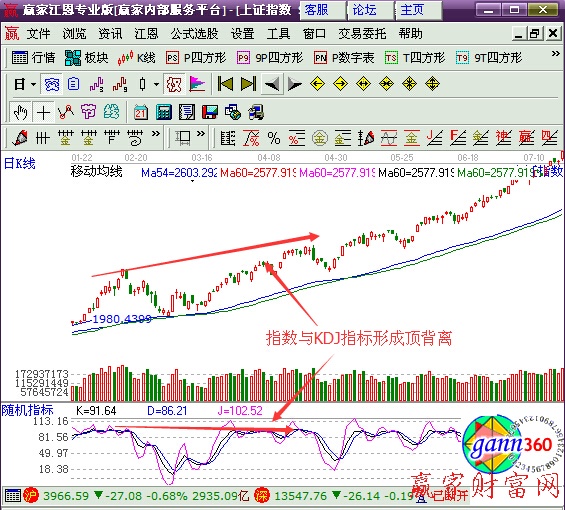
Task: Open the 9T四方形 tool
Action: tap(489, 58)
